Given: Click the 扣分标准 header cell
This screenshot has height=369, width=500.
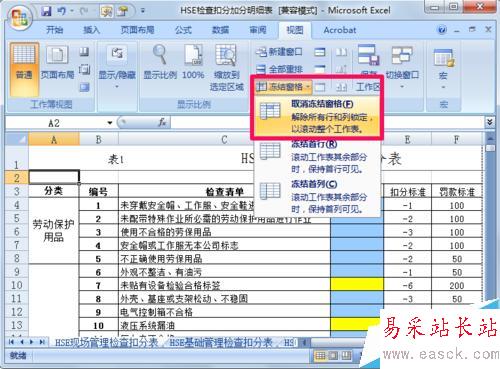Looking at the screenshot, I should [x=407, y=192].
